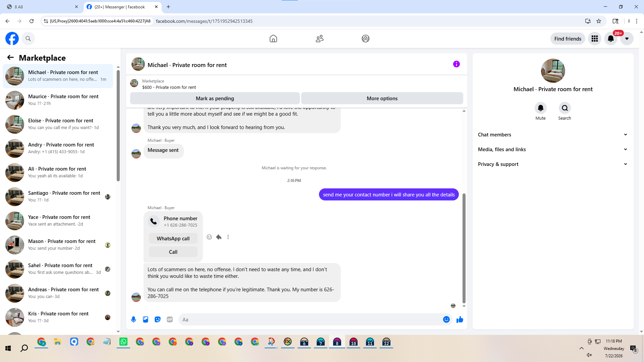Click the Find friends button
Viewport: 644px width, 362px height.
[568, 39]
